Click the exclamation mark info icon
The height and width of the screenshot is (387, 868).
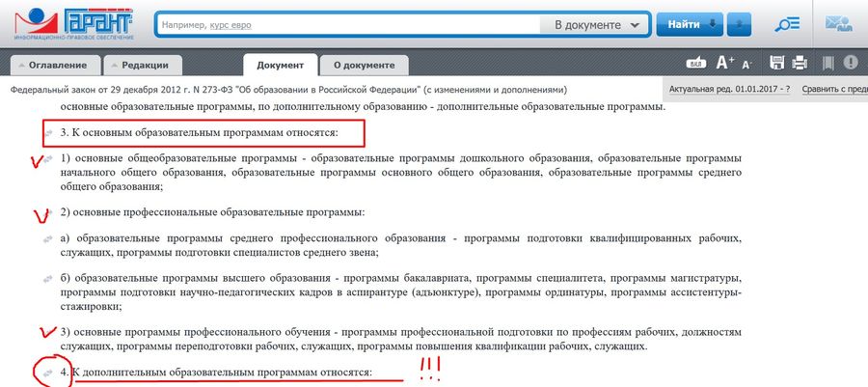click(851, 63)
